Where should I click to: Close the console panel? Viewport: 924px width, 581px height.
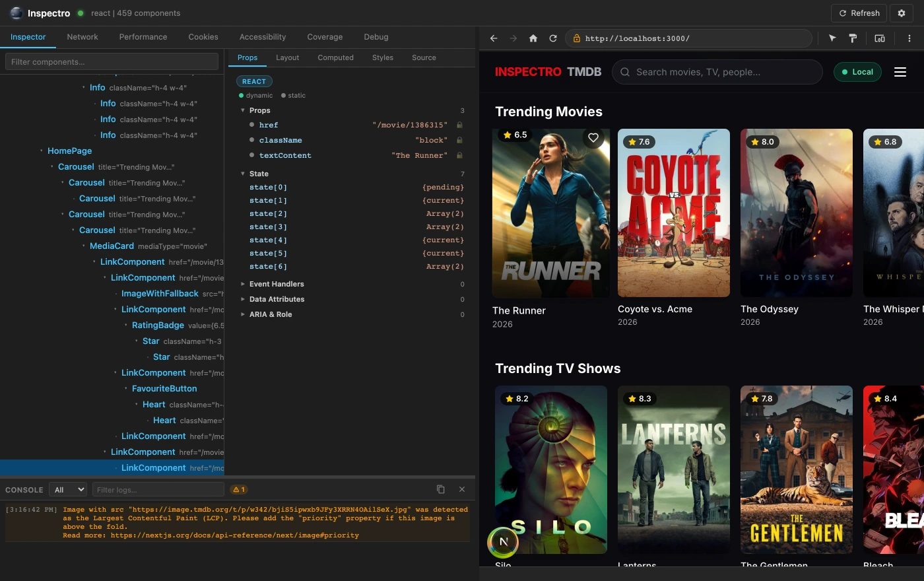[x=462, y=489]
